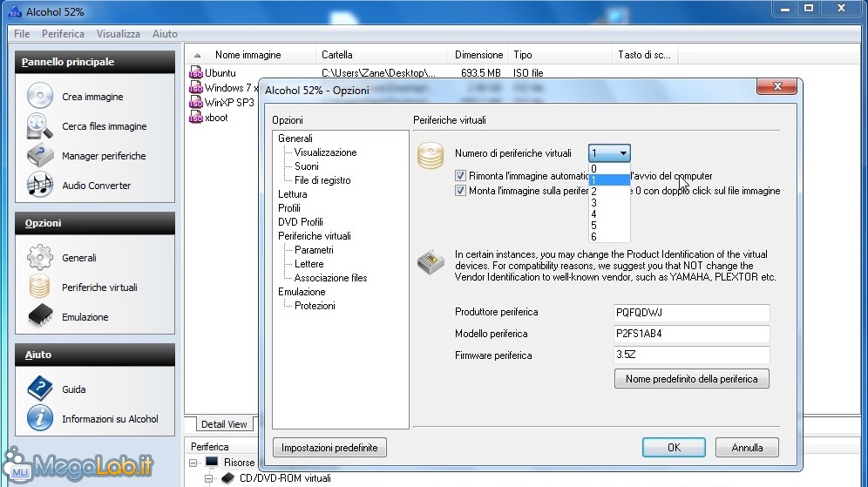Screen dimensions: 868x487
Task: Sort by Nome immagine column header
Action: [x=250, y=55]
